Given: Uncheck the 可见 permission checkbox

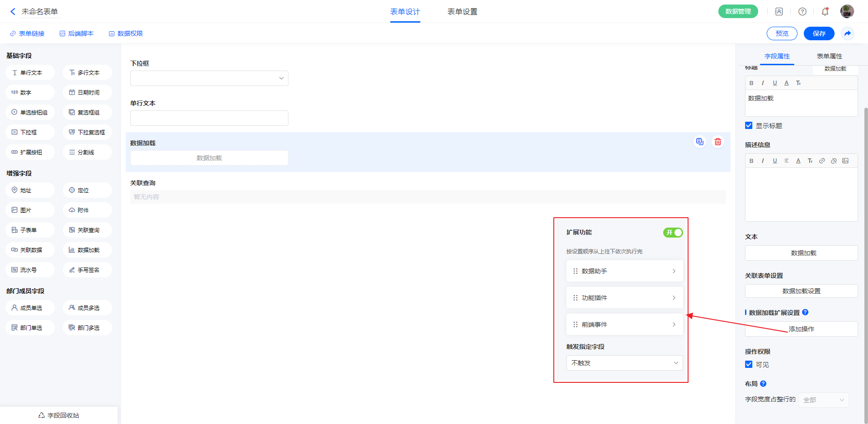Looking at the screenshot, I should pos(749,365).
